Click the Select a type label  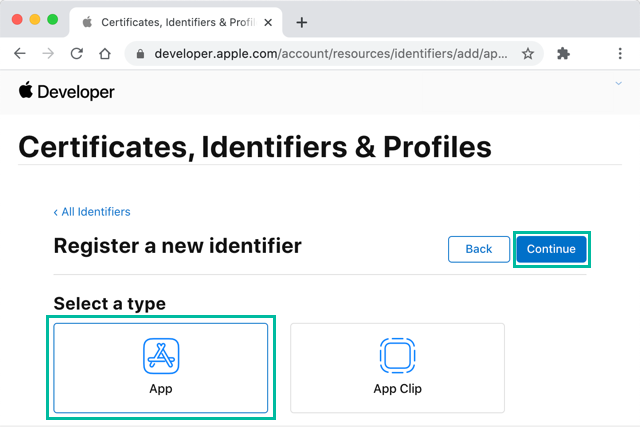[109, 304]
